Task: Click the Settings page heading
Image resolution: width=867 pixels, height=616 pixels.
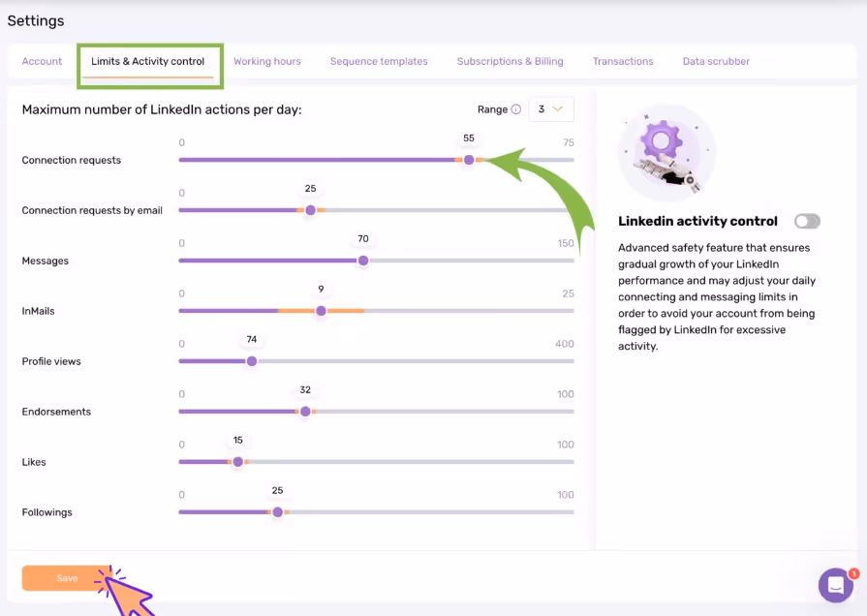Action: click(36, 20)
